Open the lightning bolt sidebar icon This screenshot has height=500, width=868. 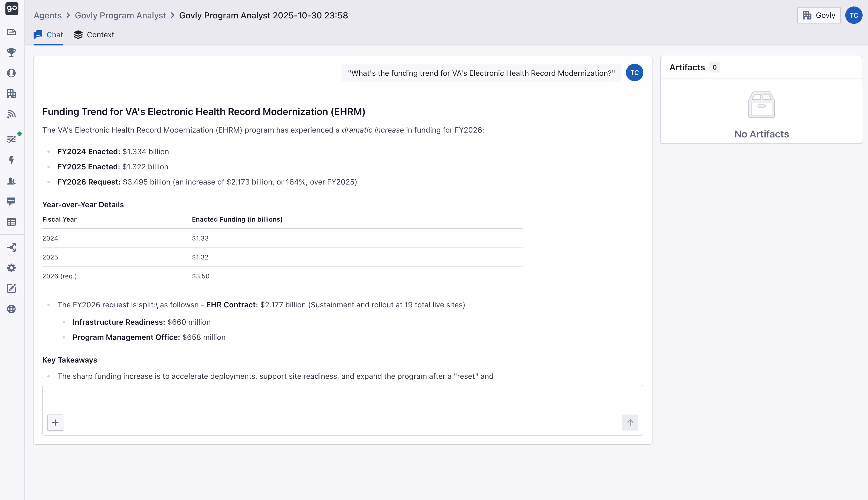(x=11, y=160)
